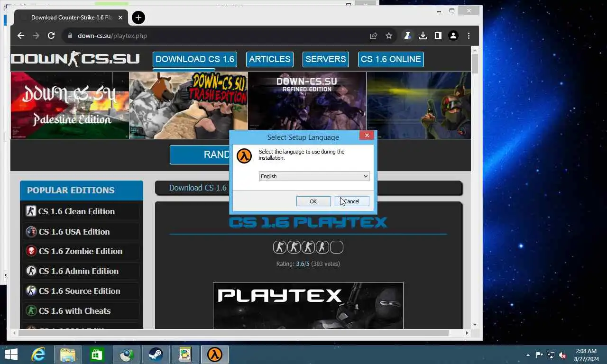Click the address bar URL

pos(112,36)
